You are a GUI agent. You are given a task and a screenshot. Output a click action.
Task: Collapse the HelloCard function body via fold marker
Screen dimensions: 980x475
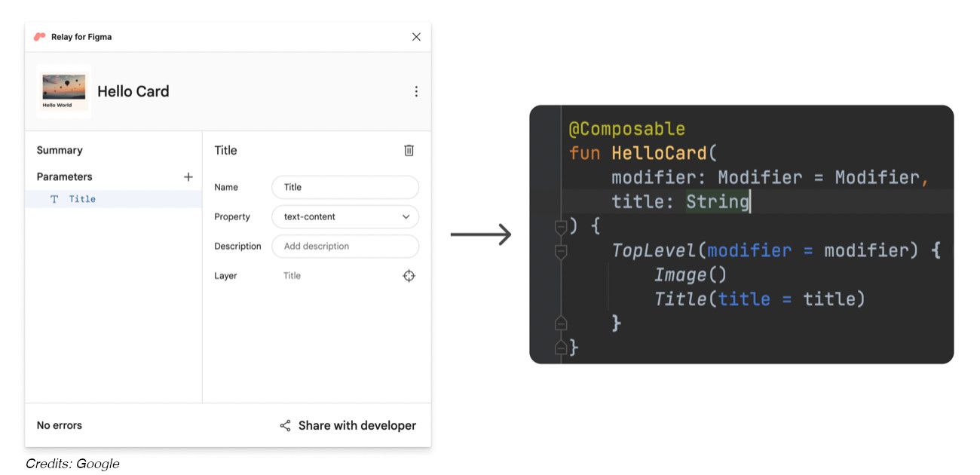pos(561,225)
